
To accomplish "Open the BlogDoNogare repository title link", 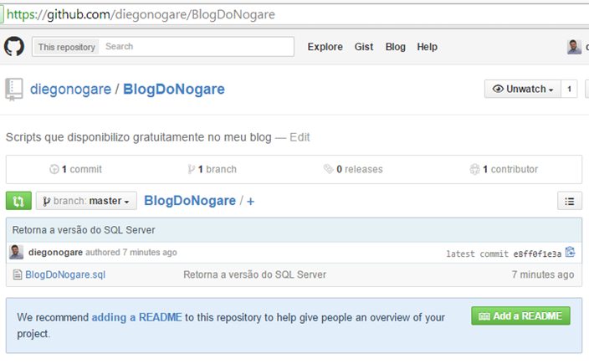I will (174, 89).
